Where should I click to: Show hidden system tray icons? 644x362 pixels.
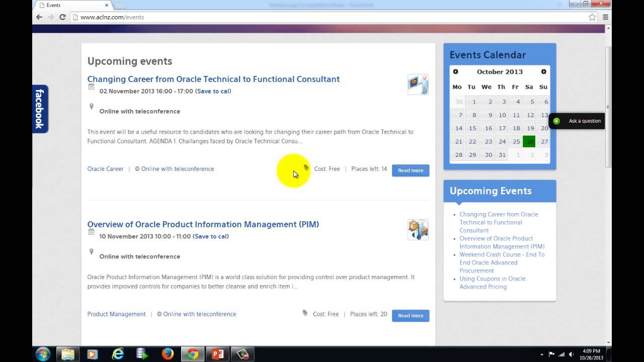543,354
